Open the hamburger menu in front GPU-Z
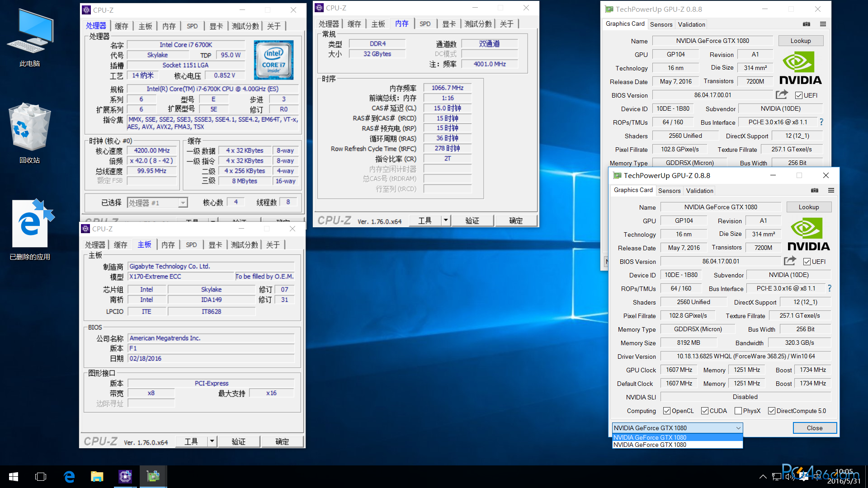 point(831,190)
